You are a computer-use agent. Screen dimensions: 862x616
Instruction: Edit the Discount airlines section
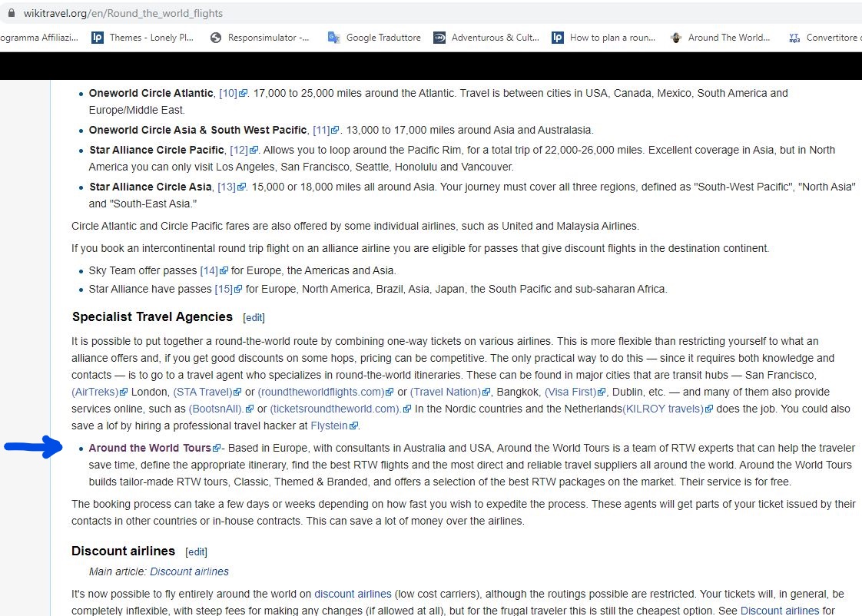pos(196,551)
